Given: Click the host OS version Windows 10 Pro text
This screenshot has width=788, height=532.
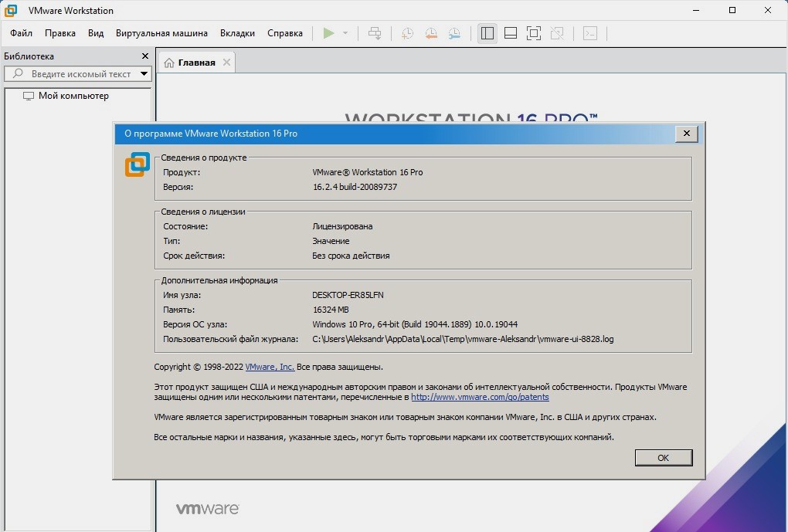Looking at the screenshot, I should pyautogui.click(x=415, y=324).
